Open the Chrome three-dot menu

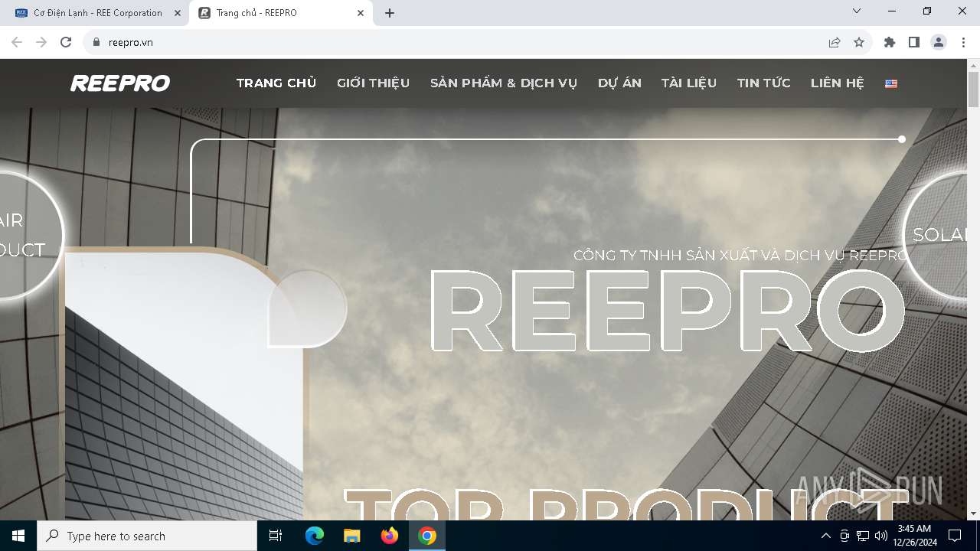coord(963,42)
